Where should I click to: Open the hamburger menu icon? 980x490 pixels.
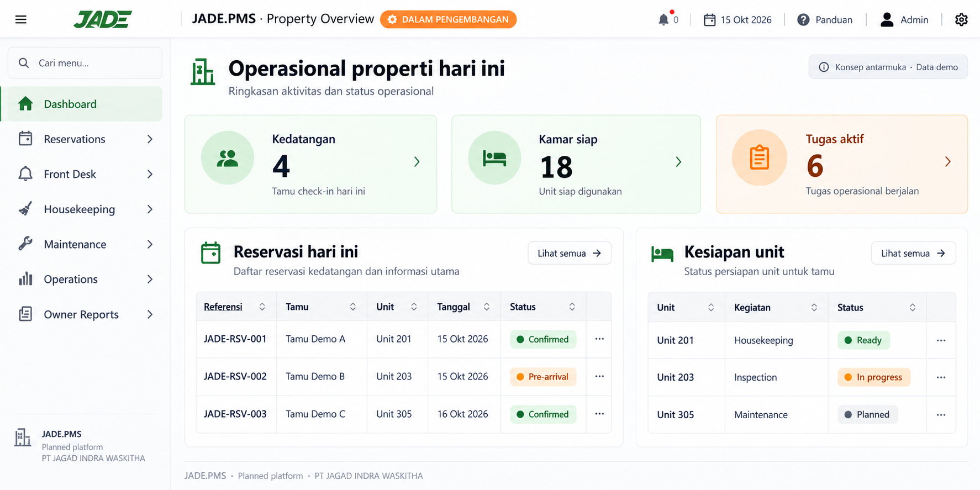click(21, 20)
